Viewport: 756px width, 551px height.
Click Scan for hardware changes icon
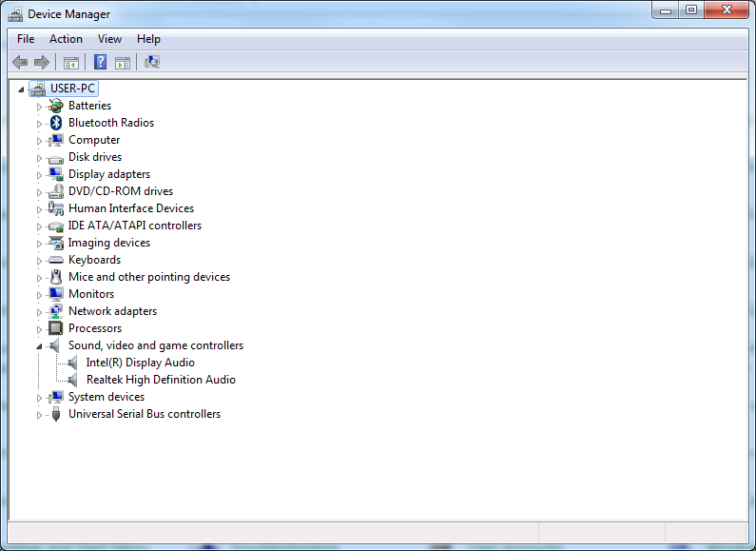tap(152, 62)
